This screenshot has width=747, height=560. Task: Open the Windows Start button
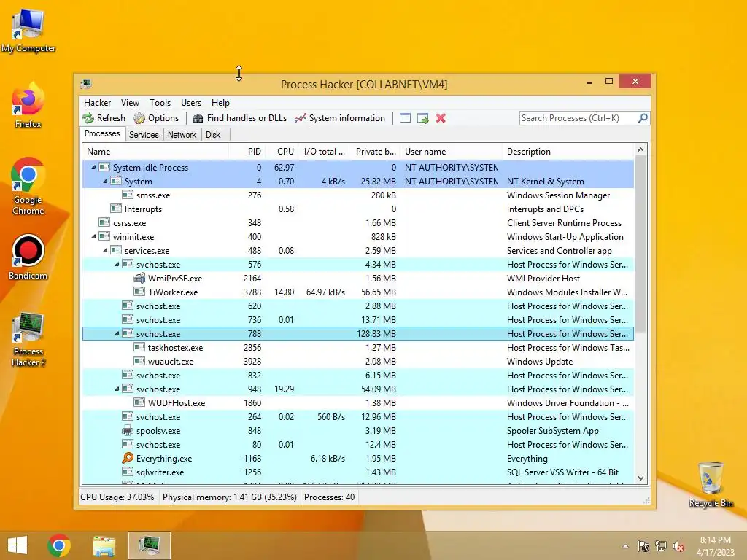click(x=18, y=545)
